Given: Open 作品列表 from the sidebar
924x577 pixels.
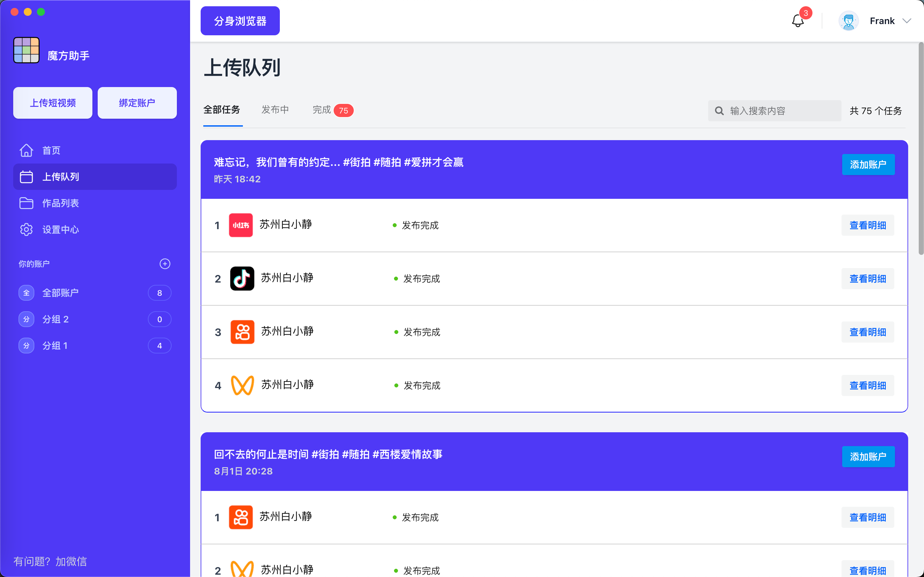Looking at the screenshot, I should pos(60,203).
